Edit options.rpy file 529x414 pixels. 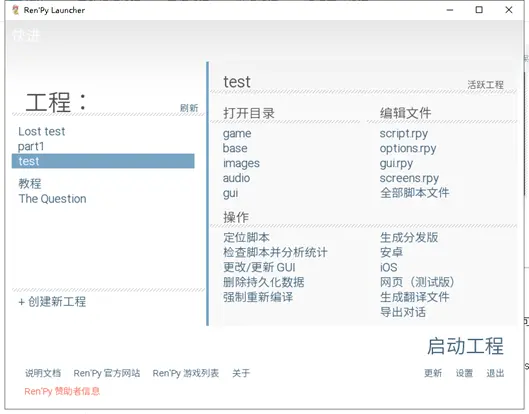coord(408,148)
